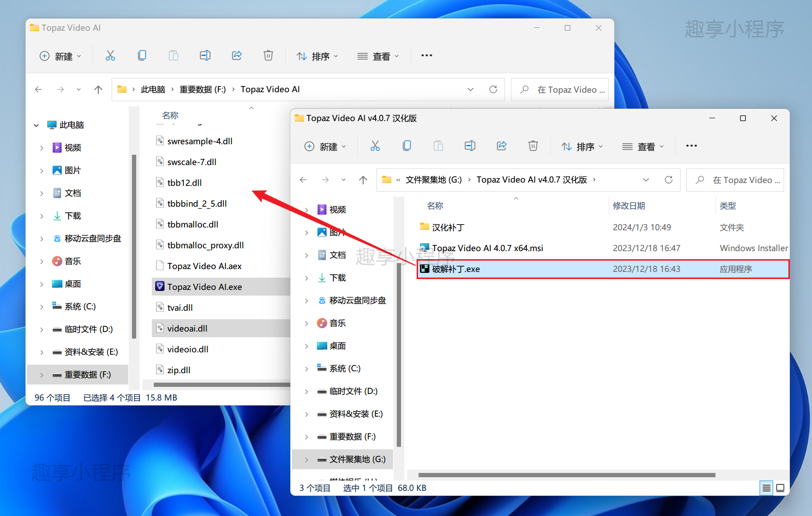This screenshot has width=812, height=516.
Task: Expand 系统 (C:) node in Topaz Video AI sidebar
Action: [x=42, y=307]
